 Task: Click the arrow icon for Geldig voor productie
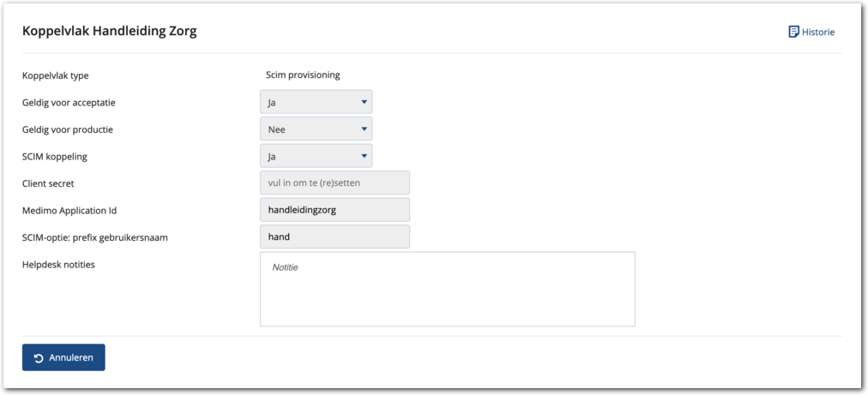click(x=365, y=129)
